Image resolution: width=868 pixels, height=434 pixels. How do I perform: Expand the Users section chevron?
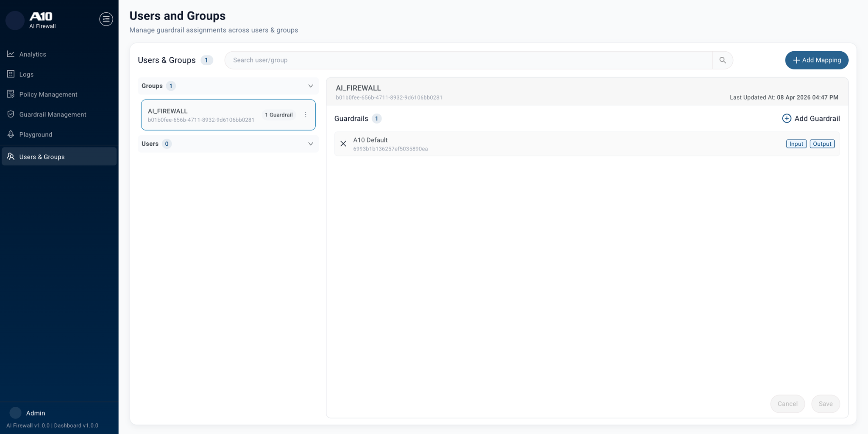pos(310,144)
